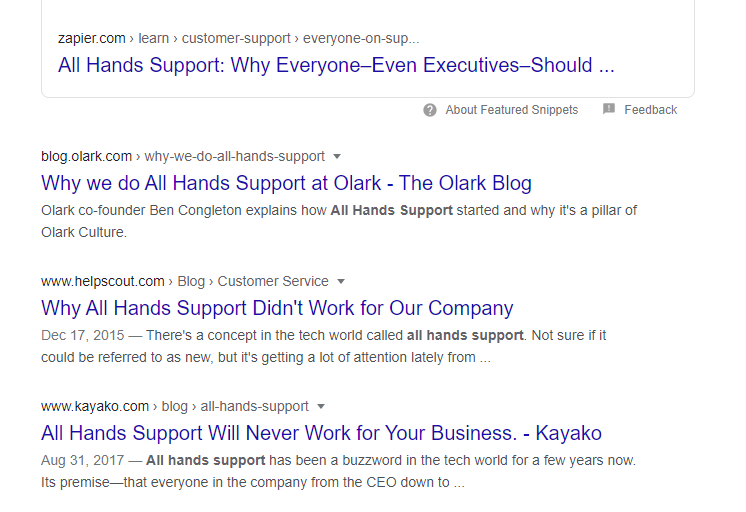Expand the arrow next to helpscout Customer Service breadcrumb

(x=341, y=282)
